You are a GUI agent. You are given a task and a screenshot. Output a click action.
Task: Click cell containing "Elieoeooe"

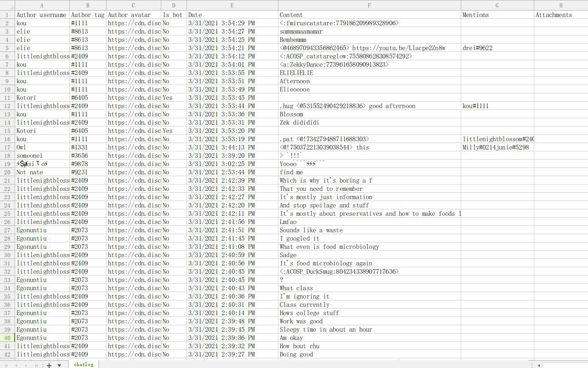coord(369,89)
